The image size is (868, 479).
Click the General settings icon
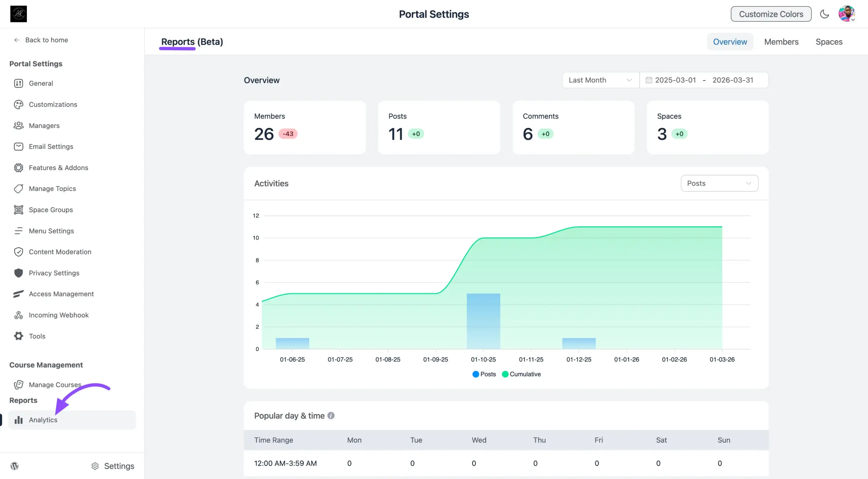(x=18, y=83)
